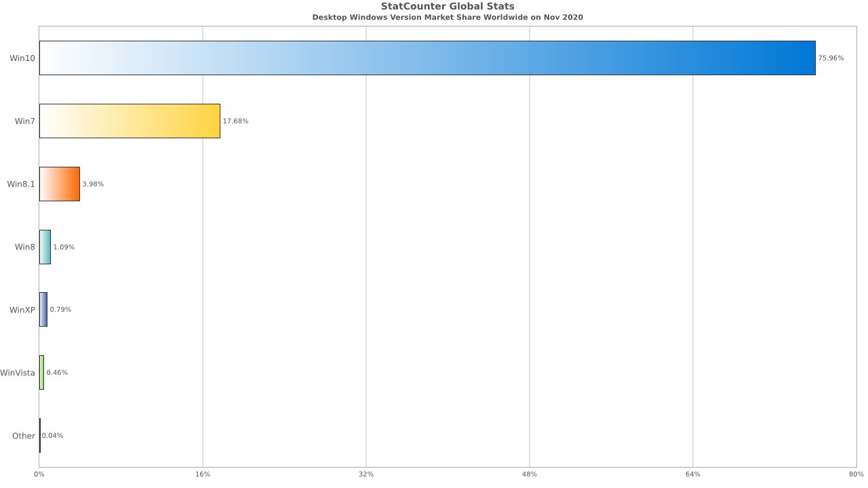Image resolution: width=868 pixels, height=488 pixels.
Task: Click the 48% x-axis tick label
Action: click(530, 474)
